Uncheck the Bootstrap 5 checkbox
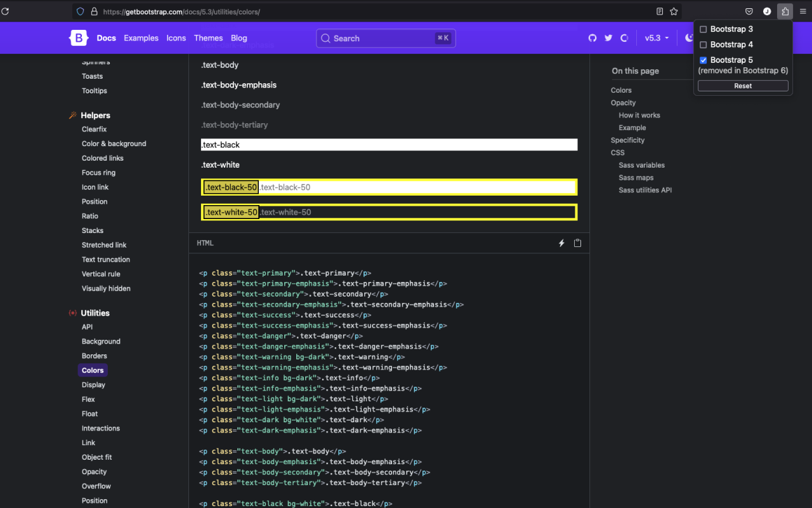 (703, 60)
